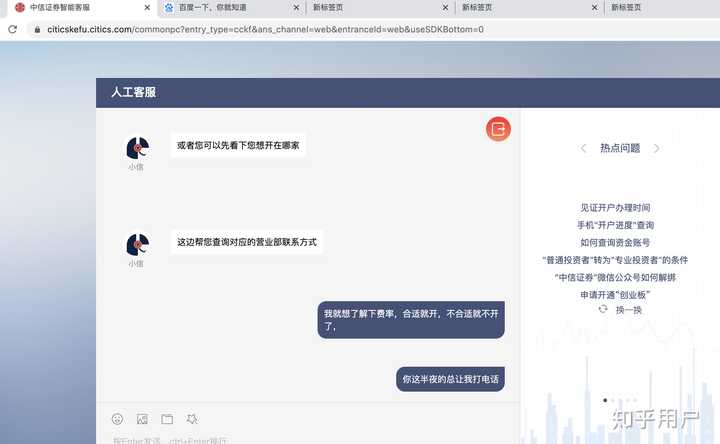Image resolution: width=720 pixels, height=444 pixels.
Task: Click the 热点问题 heading
Action: (x=620, y=148)
